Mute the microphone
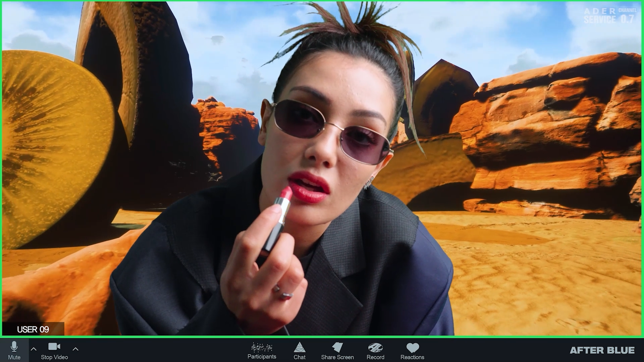Screen dimensions: 644x362 click(14, 350)
